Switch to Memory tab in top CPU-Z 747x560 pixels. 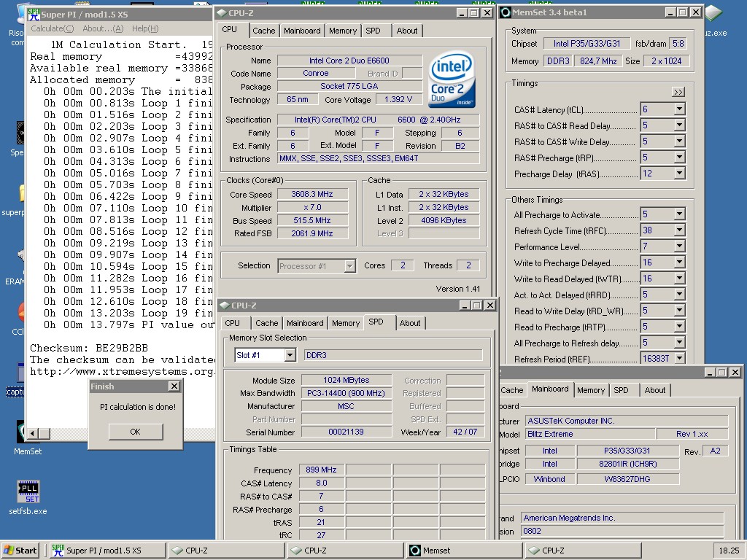coord(343,31)
